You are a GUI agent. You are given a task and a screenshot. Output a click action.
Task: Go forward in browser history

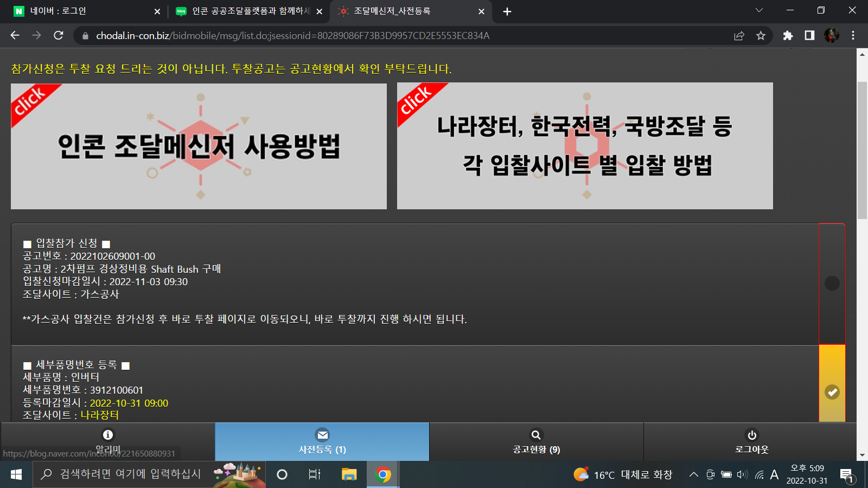(36, 35)
